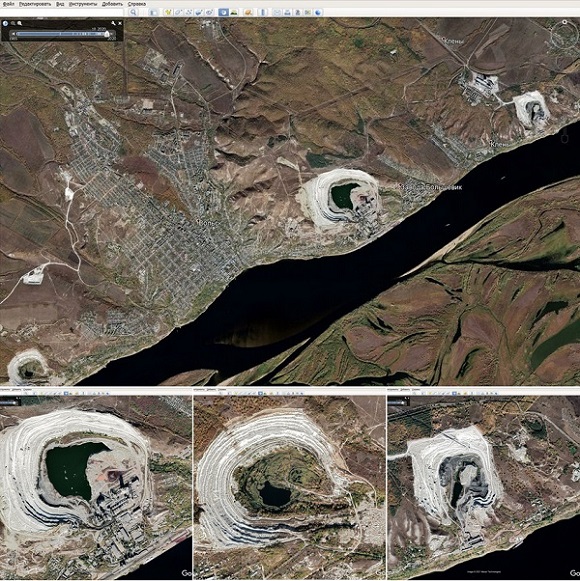580x581 pixels.
Task: Open the Редактировать menu
Action: click(x=35, y=4)
